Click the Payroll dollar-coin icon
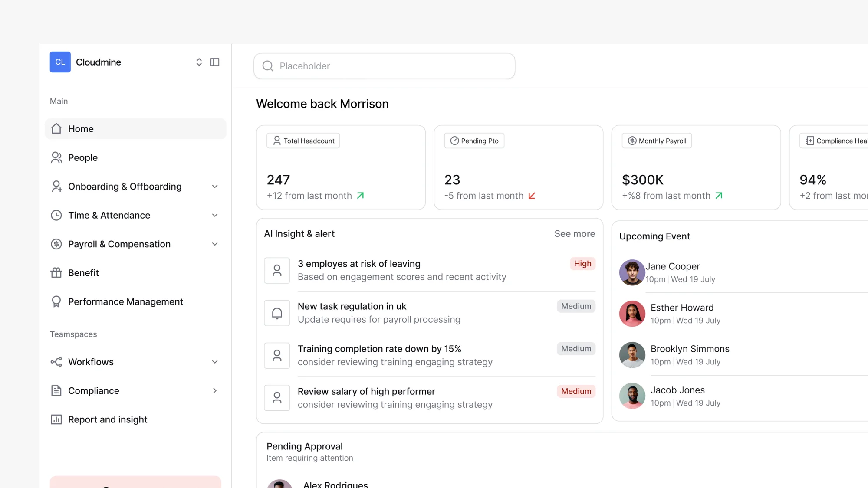 tap(56, 244)
